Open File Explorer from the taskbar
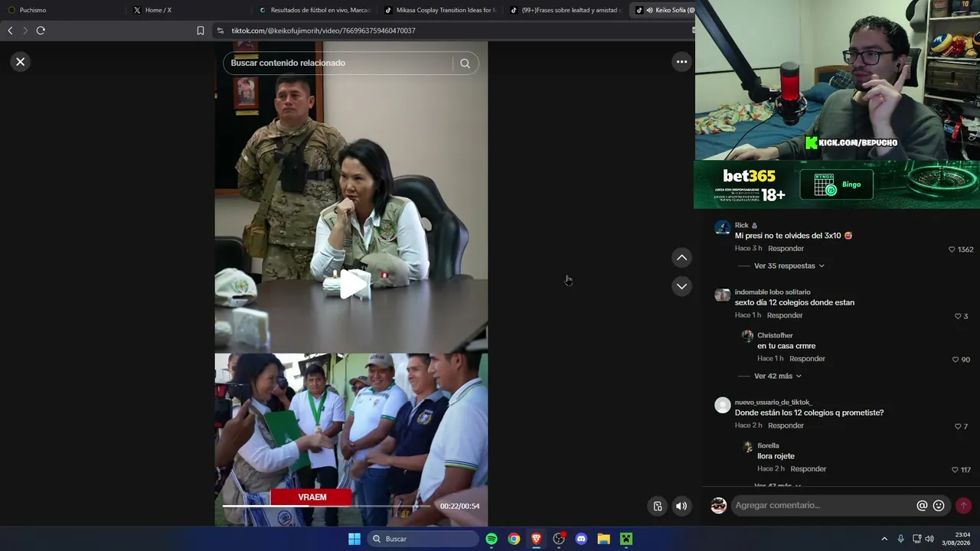This screenshot has height=551, width=980. [x=603, y=539]
